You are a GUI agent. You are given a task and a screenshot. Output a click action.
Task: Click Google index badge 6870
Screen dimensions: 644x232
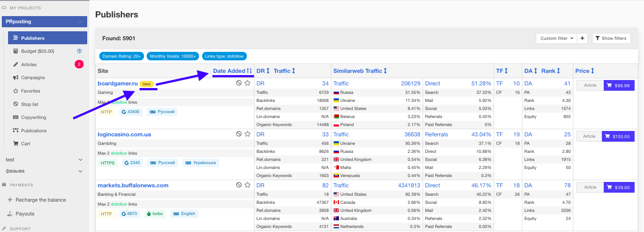(130, 214)
